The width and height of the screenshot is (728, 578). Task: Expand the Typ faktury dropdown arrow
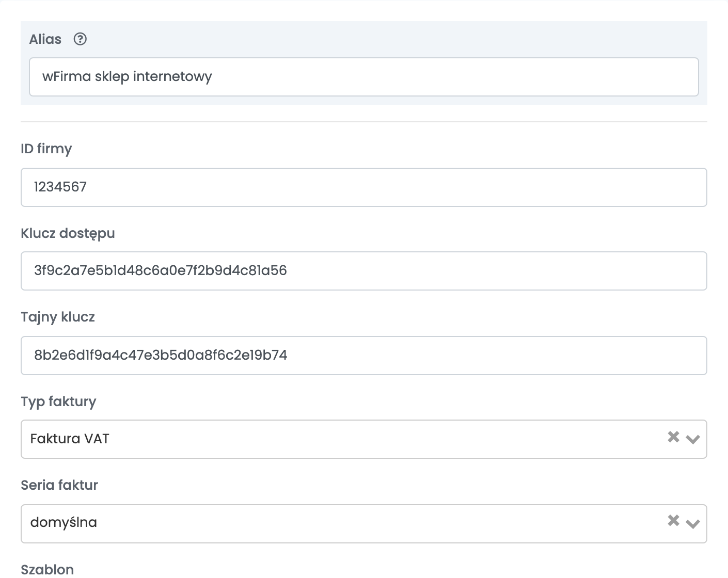692,439
